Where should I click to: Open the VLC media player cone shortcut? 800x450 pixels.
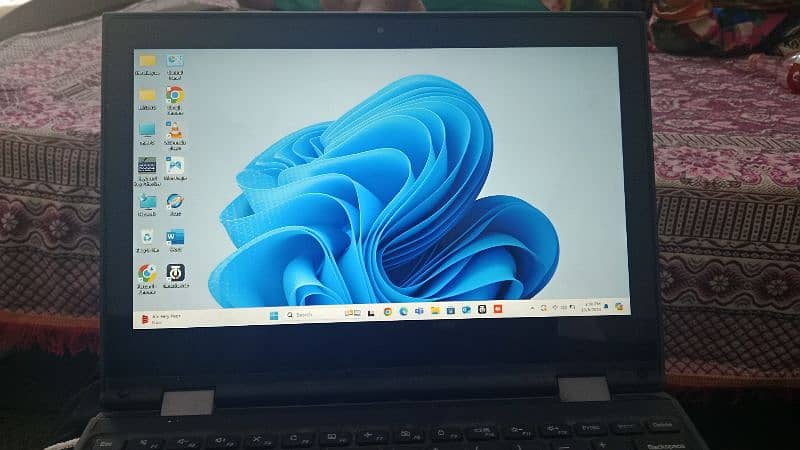[x=175, y=135]
